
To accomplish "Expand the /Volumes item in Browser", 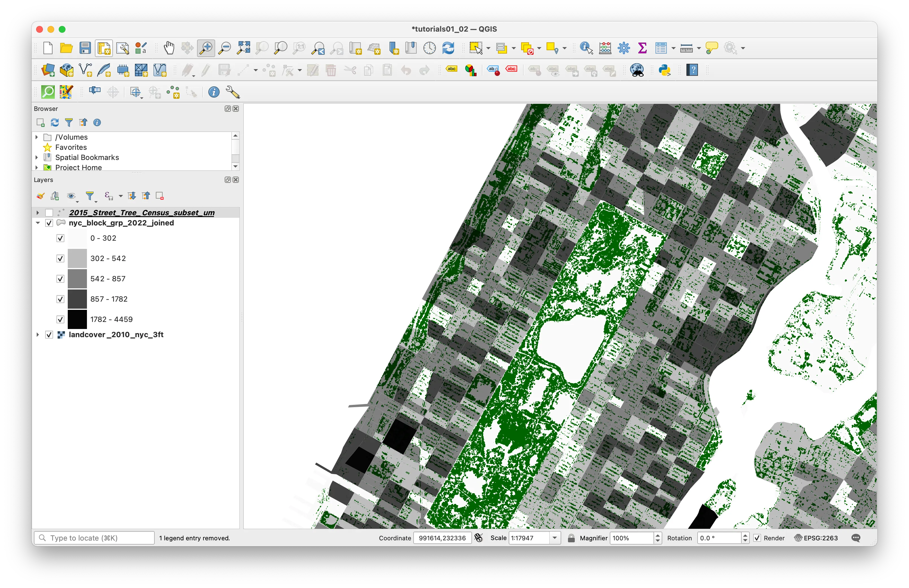I will click(x=37, y=137).
